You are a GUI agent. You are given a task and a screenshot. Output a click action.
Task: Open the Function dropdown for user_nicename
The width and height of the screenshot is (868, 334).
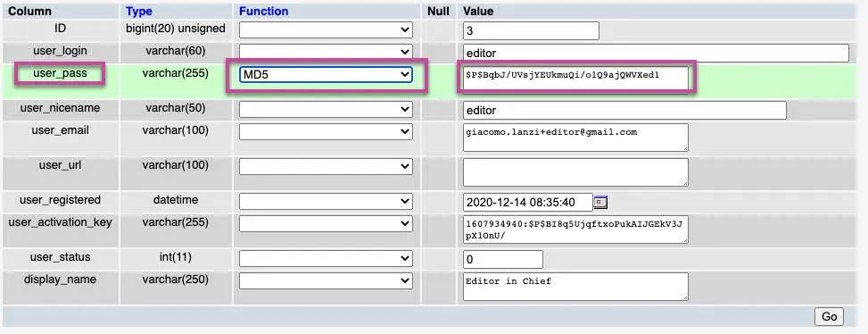pyautogui.click(x=326, y=110)
